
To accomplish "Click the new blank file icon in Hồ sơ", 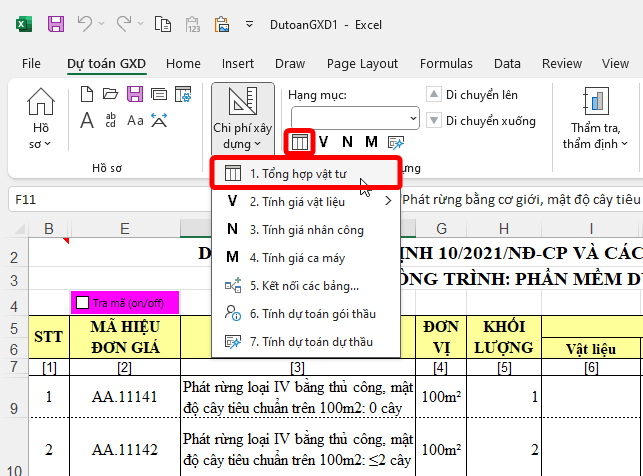I will (85, 95).
